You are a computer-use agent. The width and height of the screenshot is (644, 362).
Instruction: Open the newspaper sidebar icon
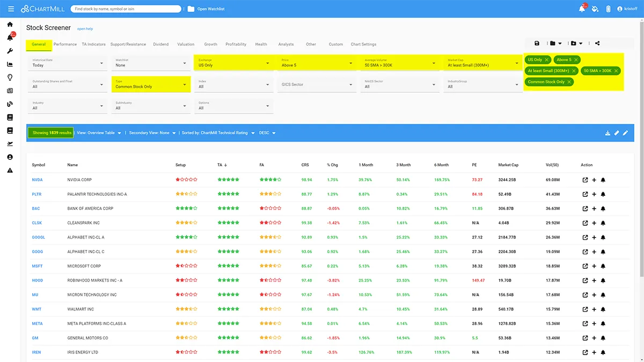point(10,91)
